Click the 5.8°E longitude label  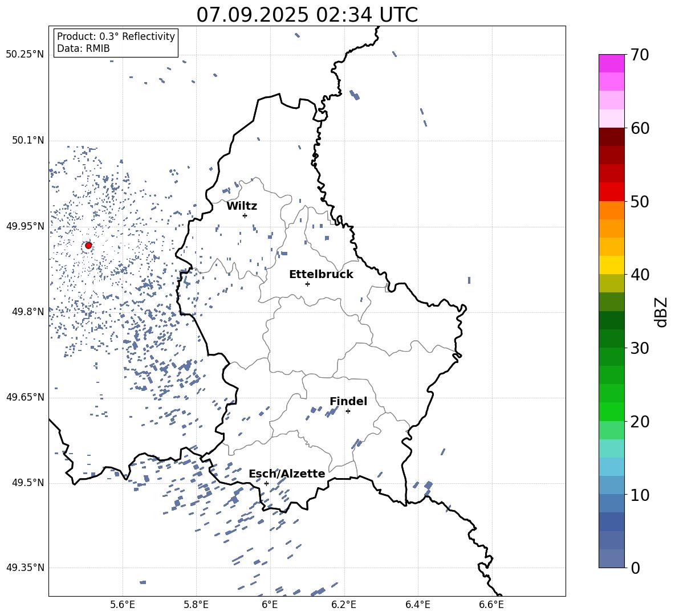pyautogui.click(x=196, y=605)
